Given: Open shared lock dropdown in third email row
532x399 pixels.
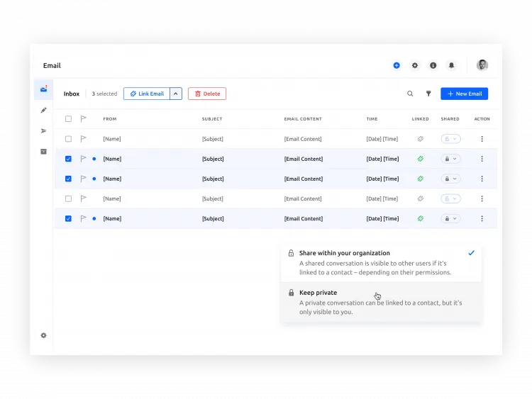Looking at the screenshot, I should (x=450, y=179).
